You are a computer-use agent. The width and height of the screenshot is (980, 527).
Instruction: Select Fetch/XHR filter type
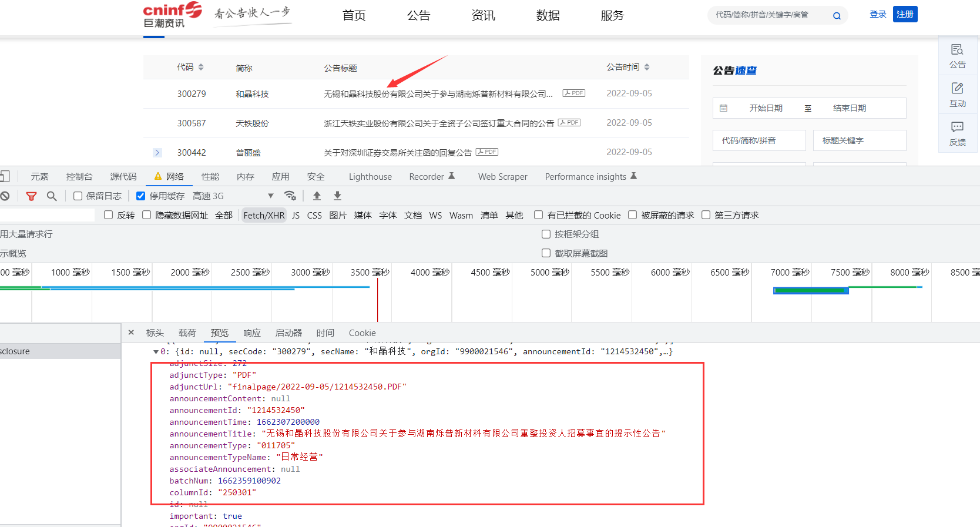[264, 215]
